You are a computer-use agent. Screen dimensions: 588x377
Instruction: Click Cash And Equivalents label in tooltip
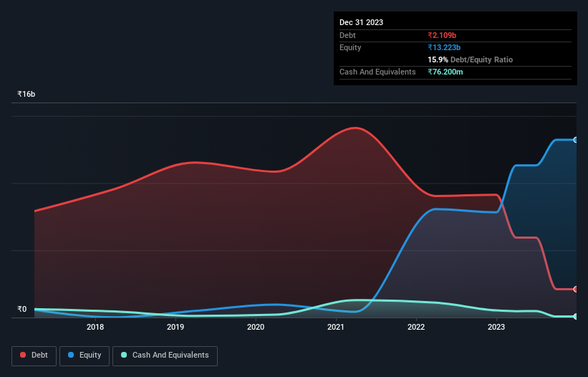(377, 72)
